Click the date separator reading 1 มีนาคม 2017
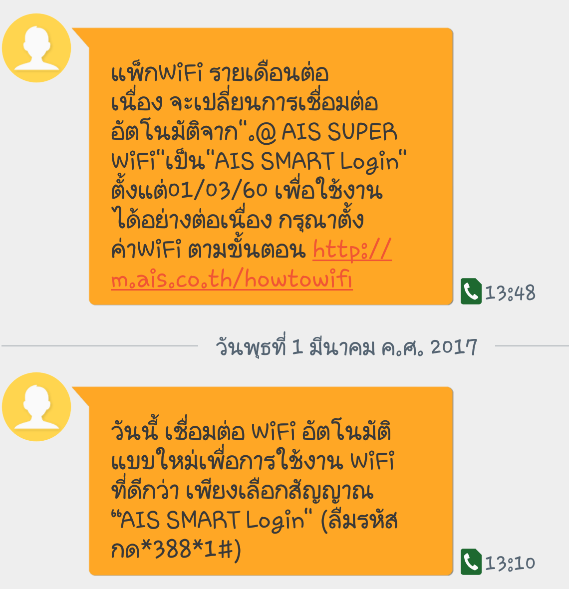Screen dimensions: 569x589 346,347
